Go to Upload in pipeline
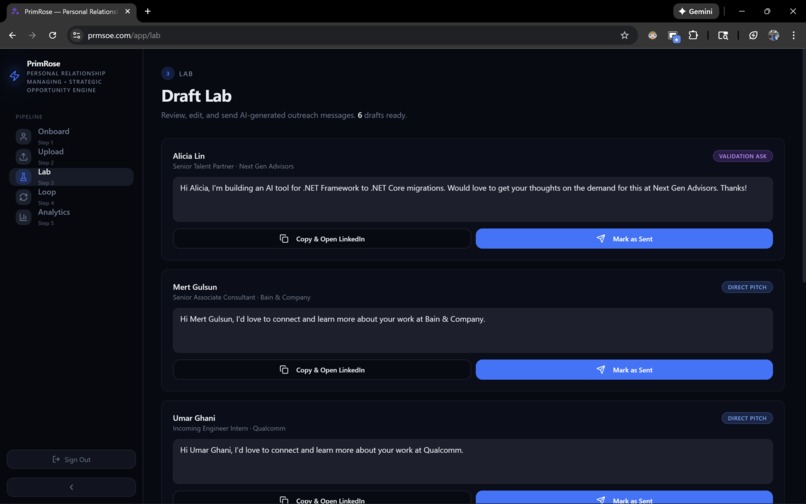Image resolution: width=806 pixels, height=504 pixels. click(71, 156)
